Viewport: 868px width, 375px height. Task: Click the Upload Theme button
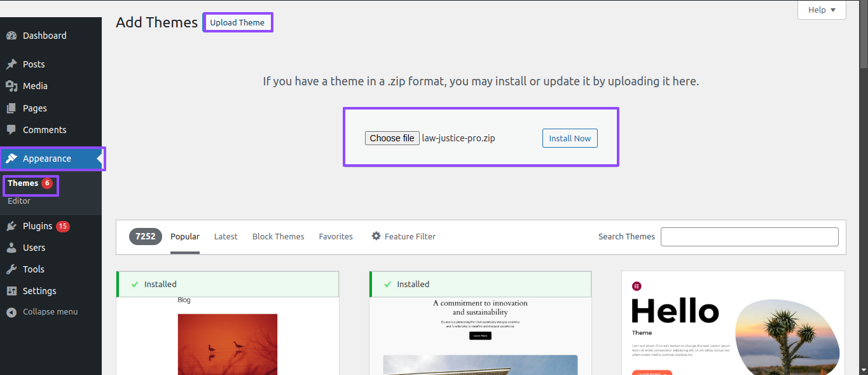[237, 22]
